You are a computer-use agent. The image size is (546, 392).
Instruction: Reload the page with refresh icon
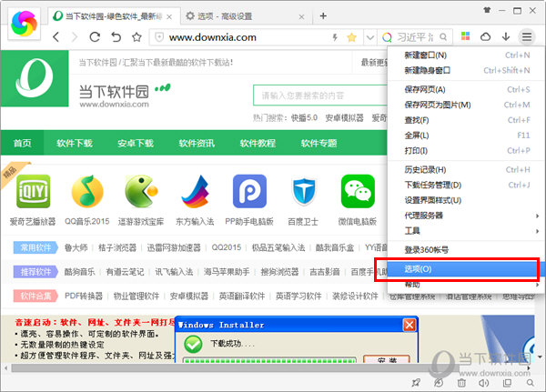[x=95, y=37]
